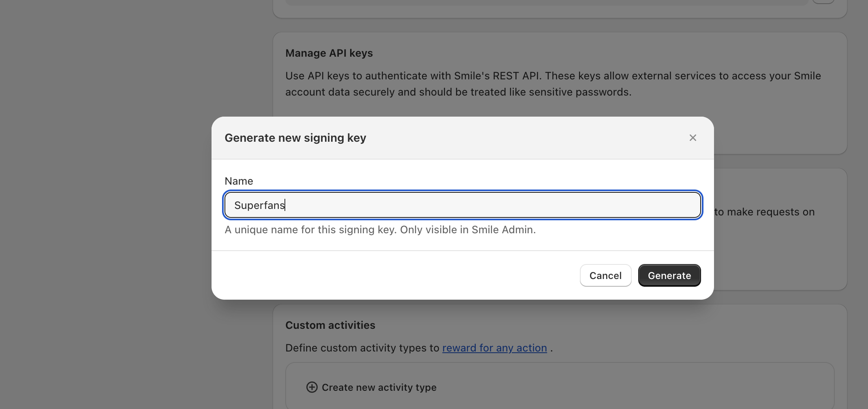The width and height of the screenshot is (868, 409).
Task: Click the plus circle icon for new activity
Action: click(312, 387)
